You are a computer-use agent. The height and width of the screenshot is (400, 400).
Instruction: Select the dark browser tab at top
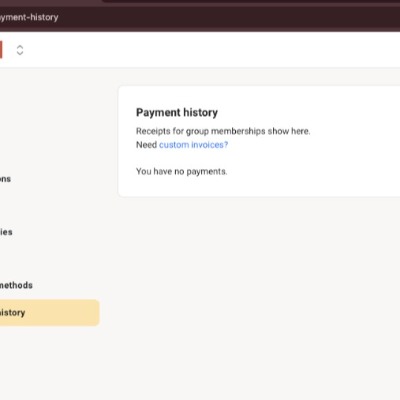[x=250, y=3]
